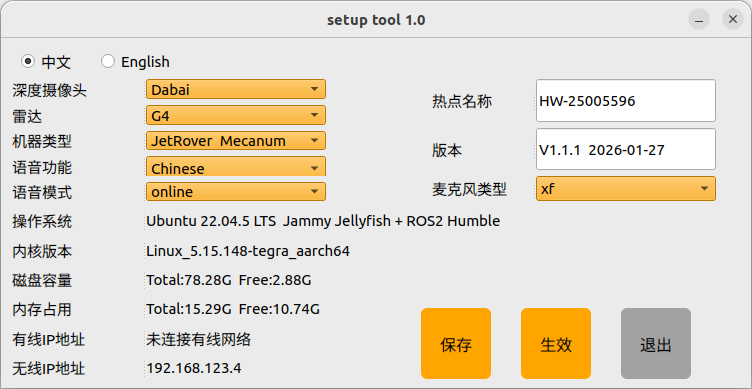The image size is (752, 389).
Task: Click the 语音模式 label
Action: [x=42, y=192]
